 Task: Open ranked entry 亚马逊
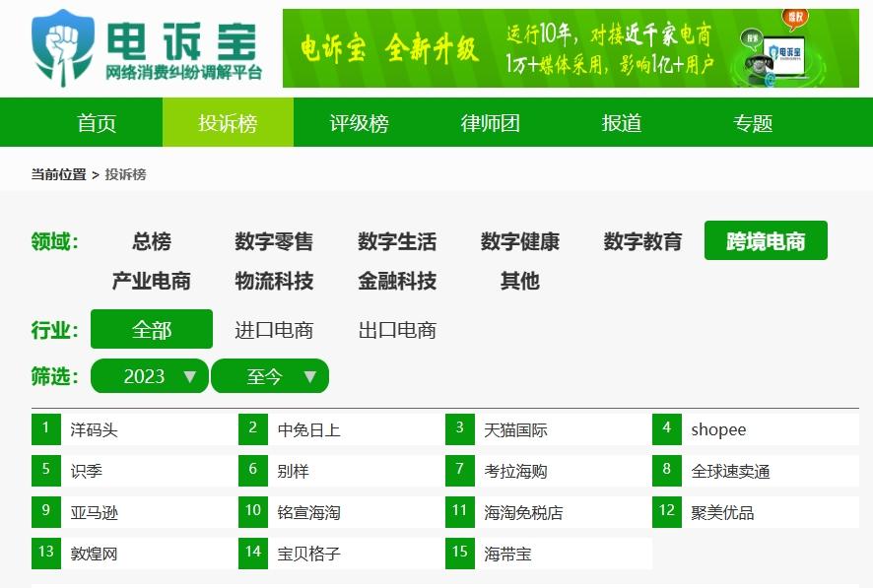(x=94, y=512)
